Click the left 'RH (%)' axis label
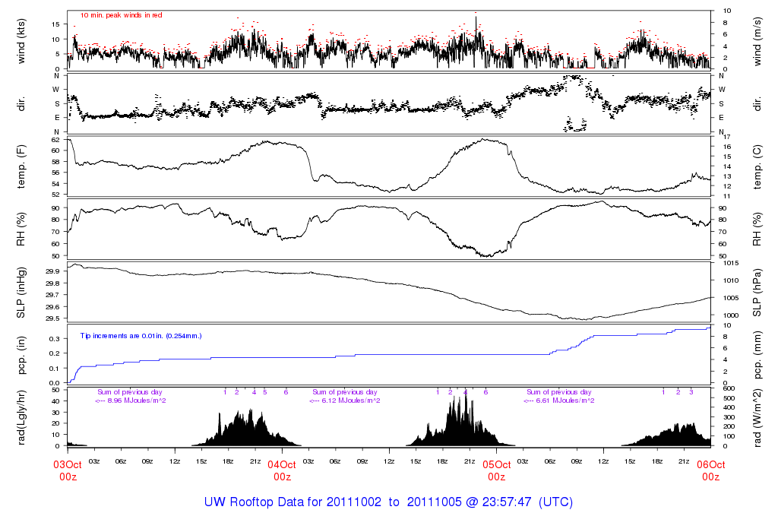778x532 pixels. pos(21,230)
